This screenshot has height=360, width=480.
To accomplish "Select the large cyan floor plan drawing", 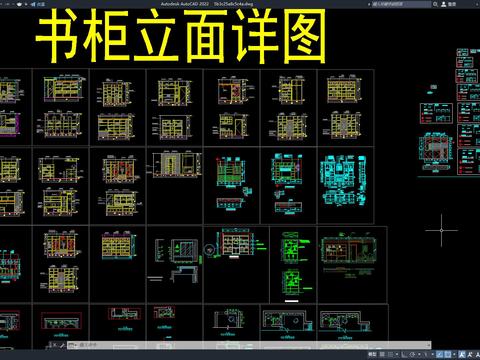I will [344, 180].
